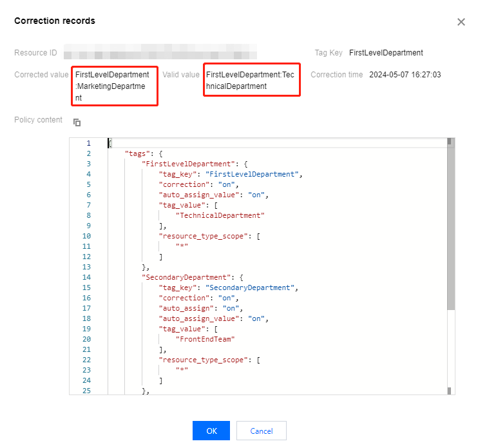Image resolution: width=478 pixels, height=448 pixels.
Task: Click the corrected value MarketingDepartment text
Action: coord(112,86)
